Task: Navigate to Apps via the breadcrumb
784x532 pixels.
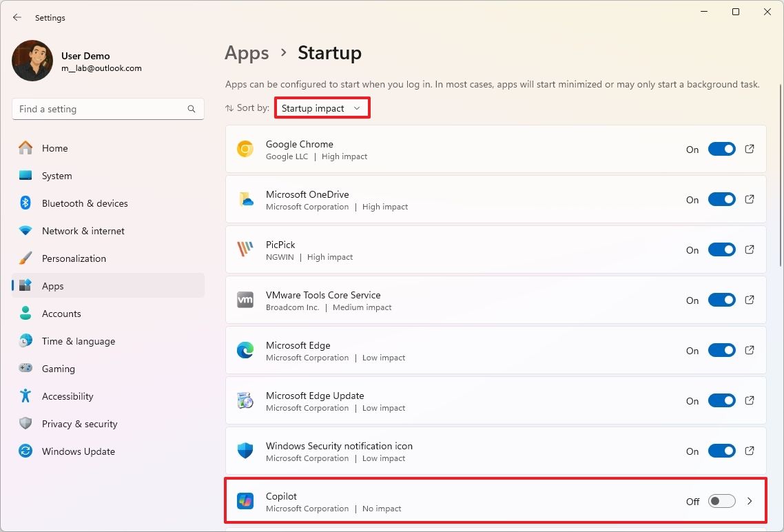Action: click(x=247, y=52)
